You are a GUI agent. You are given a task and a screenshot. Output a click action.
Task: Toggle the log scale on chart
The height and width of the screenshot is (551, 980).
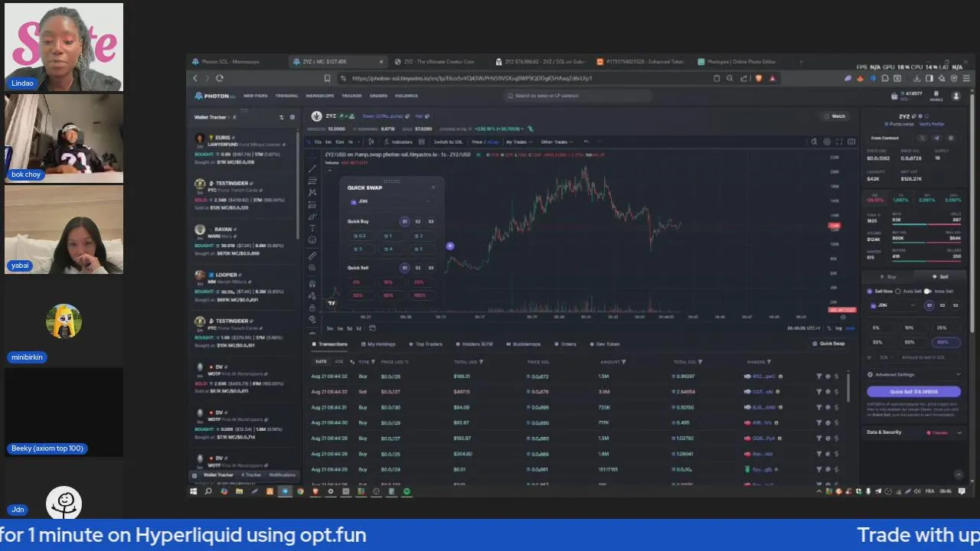tap(839, 328)
